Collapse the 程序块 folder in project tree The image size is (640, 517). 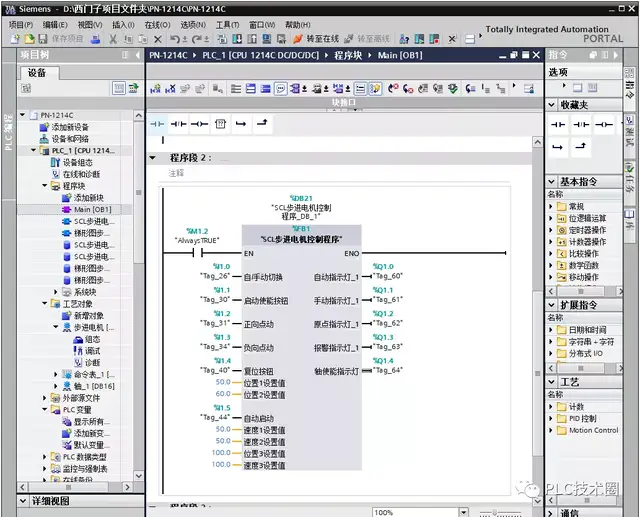tap(46, 186)
